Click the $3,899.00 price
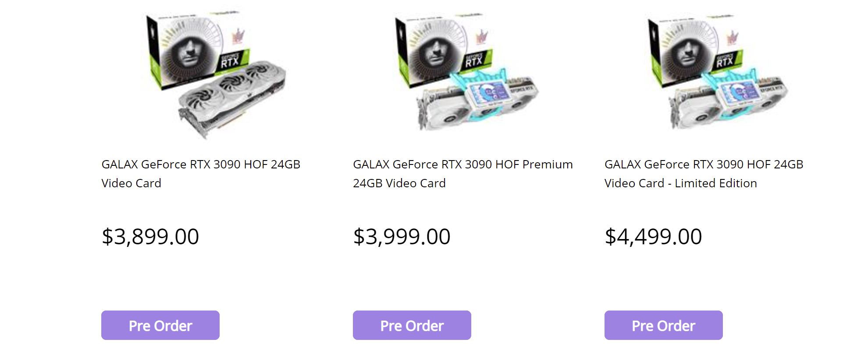868x350 pixels. (150, 236)
